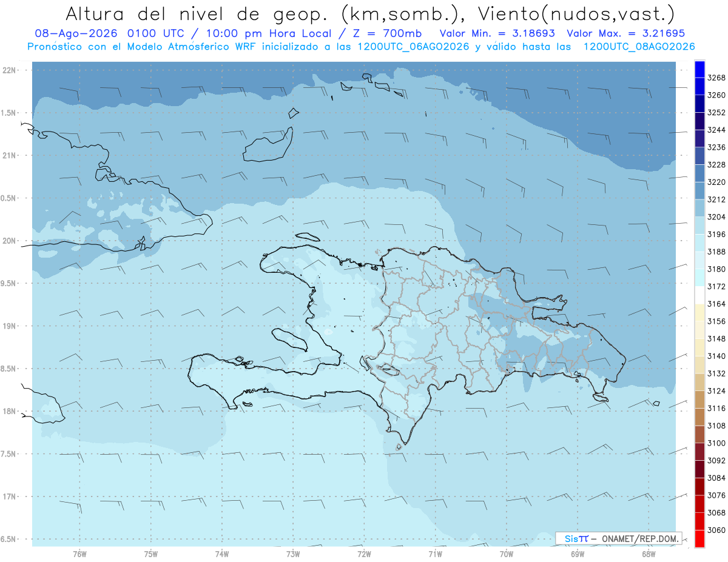
Task: Click the tan swatch between 3124 and 3116
Action: [699, 400]
